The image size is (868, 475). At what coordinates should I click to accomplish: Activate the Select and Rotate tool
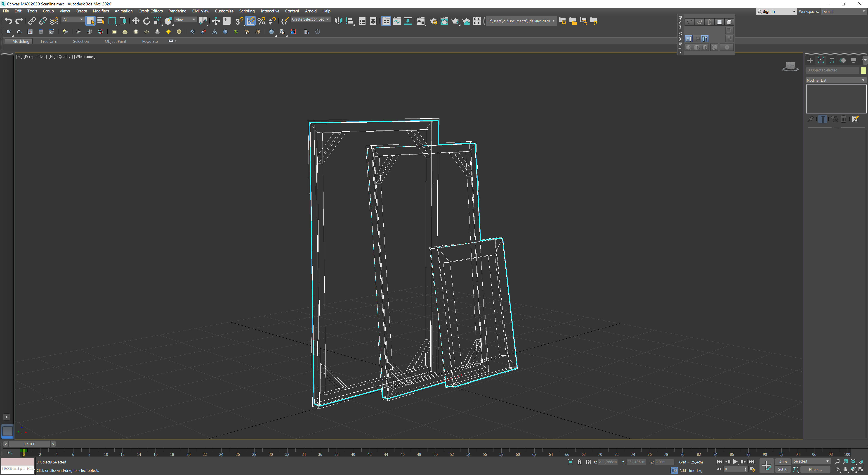click(x=146, y=21)
